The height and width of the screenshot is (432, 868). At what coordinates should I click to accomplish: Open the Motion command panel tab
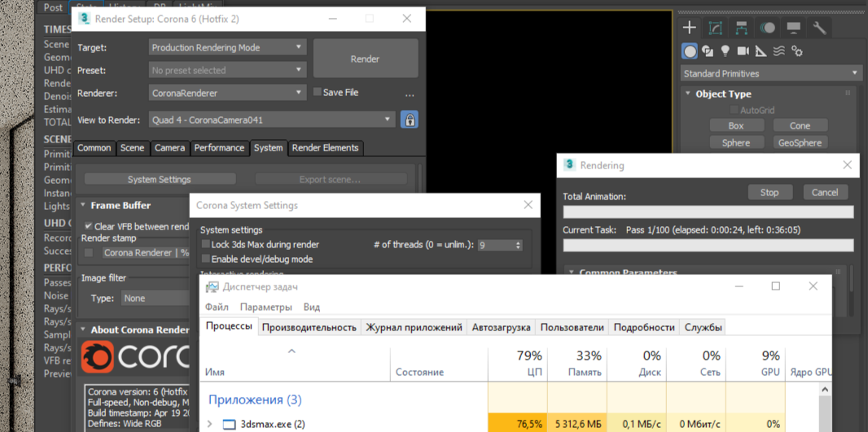767,28
